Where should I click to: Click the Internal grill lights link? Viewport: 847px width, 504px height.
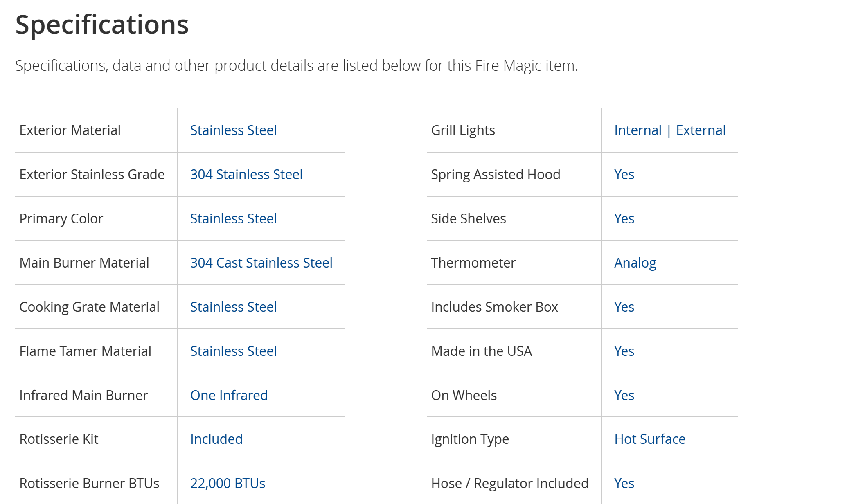638,130
